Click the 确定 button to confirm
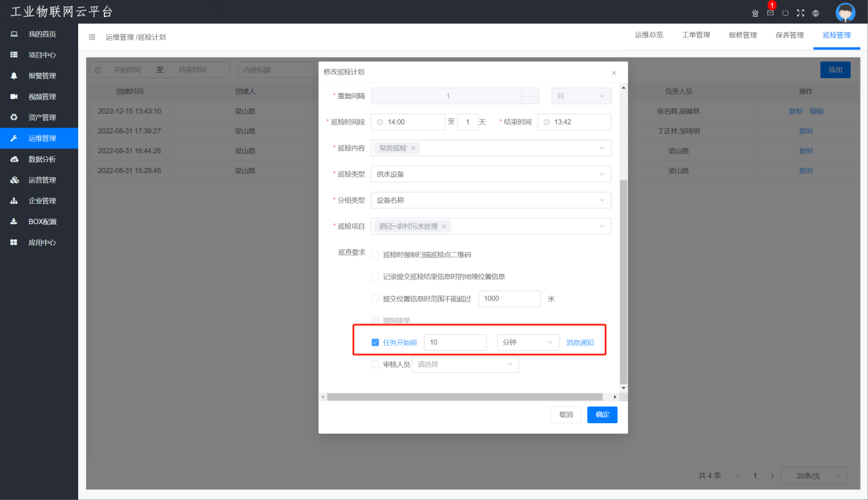868x500 pixels. (x=602, y=415)
